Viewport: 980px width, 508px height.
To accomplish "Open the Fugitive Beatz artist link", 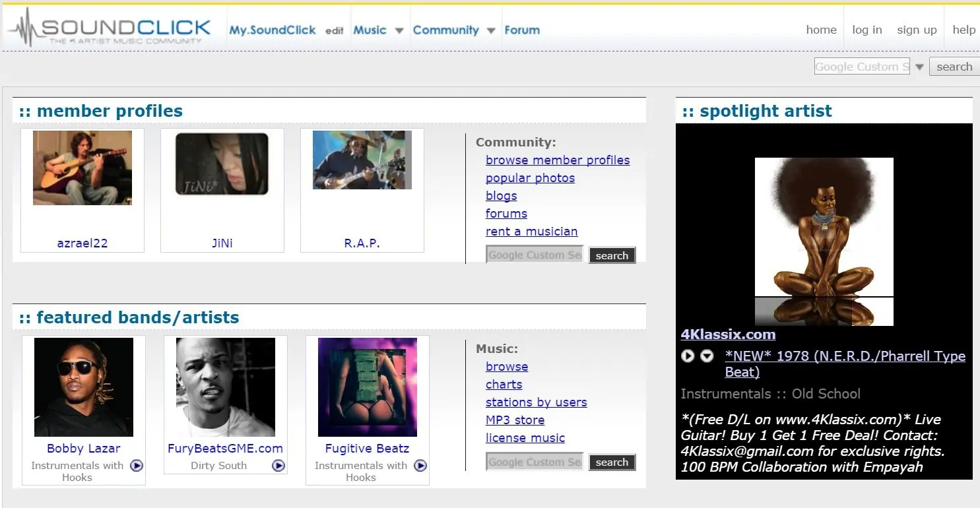I will (x=368, y=449).
